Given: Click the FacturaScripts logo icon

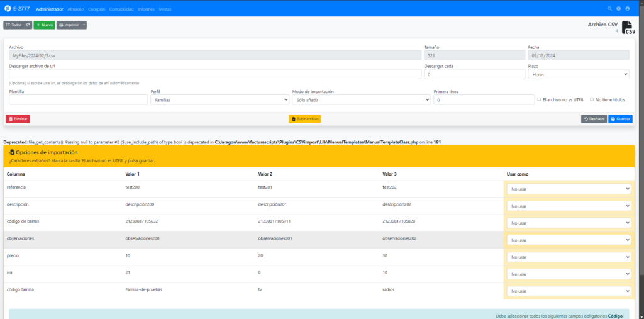Looking at the screenshot, I should pos(7,9).
